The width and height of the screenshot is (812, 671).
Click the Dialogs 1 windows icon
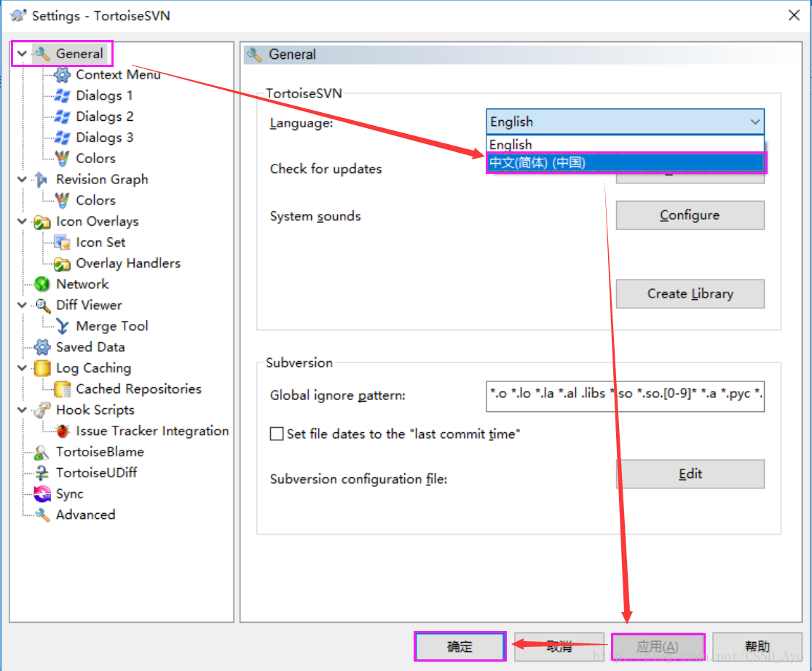pyautogui.click(x=62, y=96)
